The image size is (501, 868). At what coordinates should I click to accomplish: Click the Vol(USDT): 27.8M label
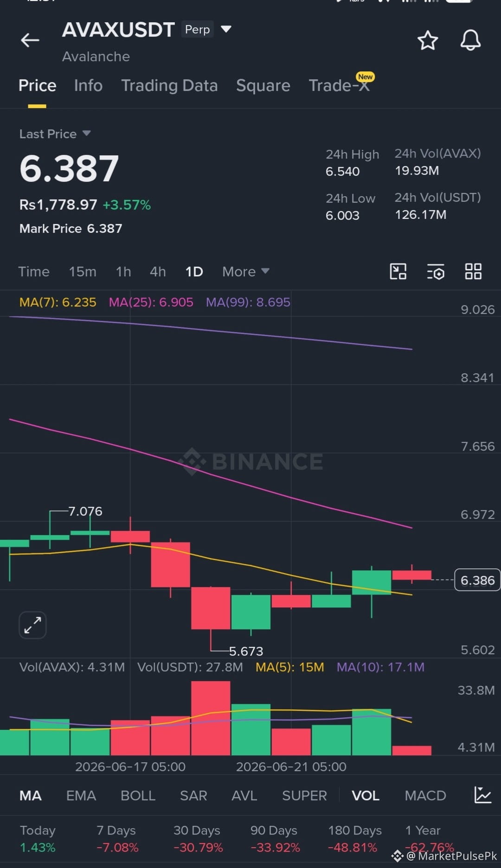click(190, 667)
